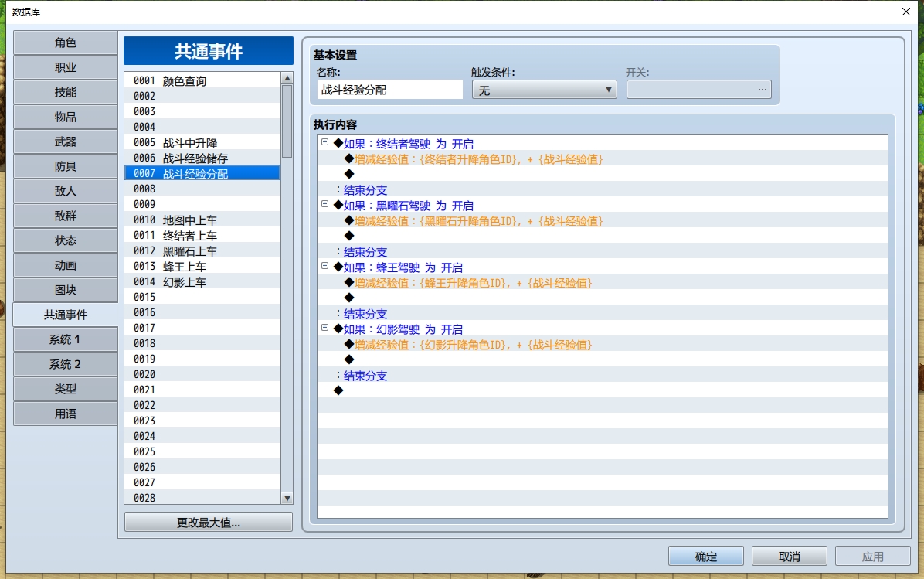Image resolution: width=924 pixels, height=579 pixels.
Task: Select command 如果：幻影驾驶 为 开启
Action: tap(603, 329)
